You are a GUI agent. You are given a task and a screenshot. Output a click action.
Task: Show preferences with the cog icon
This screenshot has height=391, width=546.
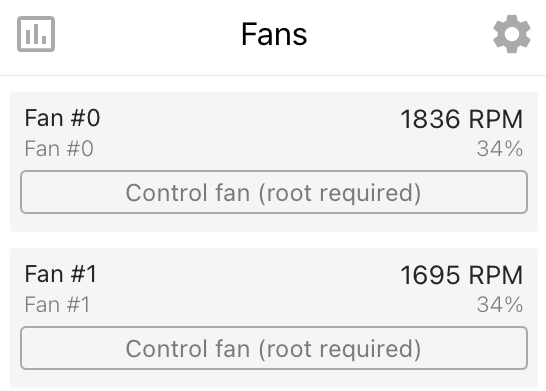click(x=512, y=34)
